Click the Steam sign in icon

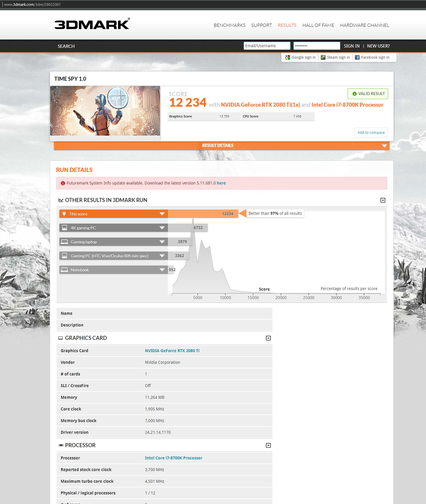323,57
